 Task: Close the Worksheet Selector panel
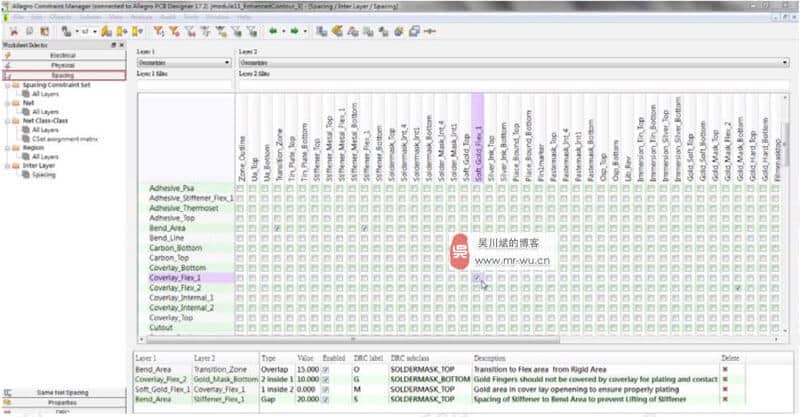pyautogui.click(x=122, y=46)
